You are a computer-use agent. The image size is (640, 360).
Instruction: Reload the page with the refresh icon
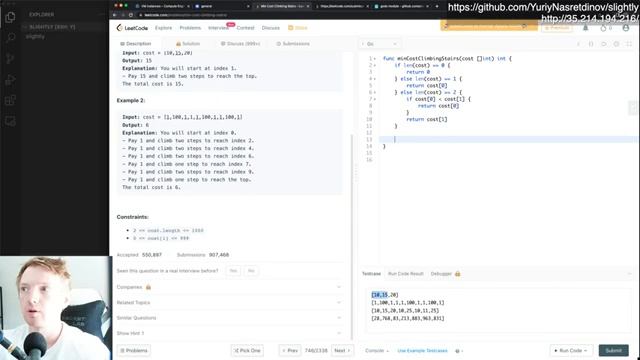point(131,15)
